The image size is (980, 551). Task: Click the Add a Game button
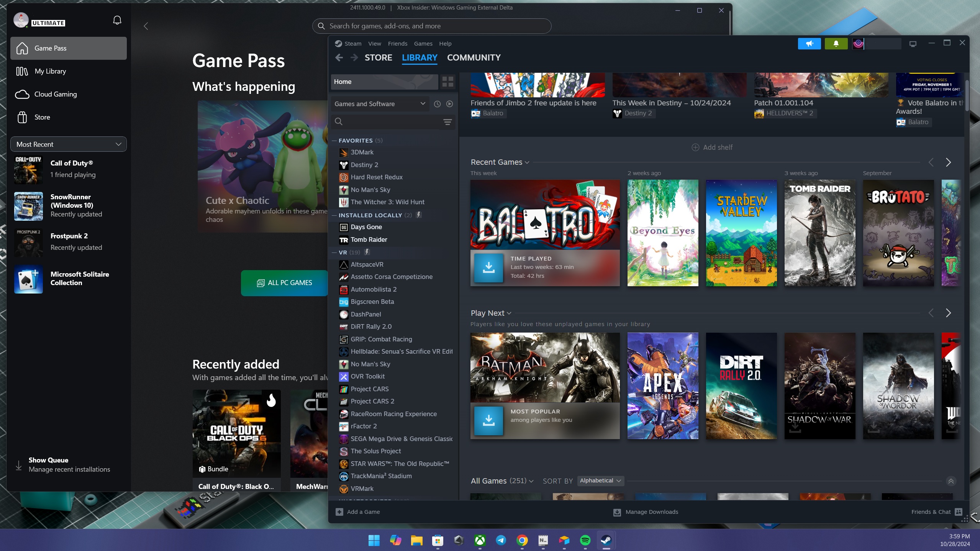point(358,512)
